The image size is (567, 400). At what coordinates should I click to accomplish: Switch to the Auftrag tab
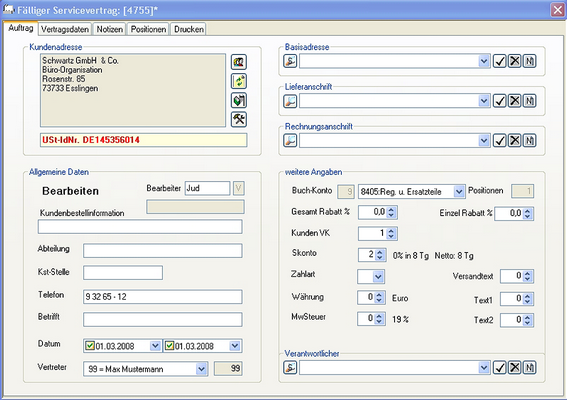pos(21,28)
